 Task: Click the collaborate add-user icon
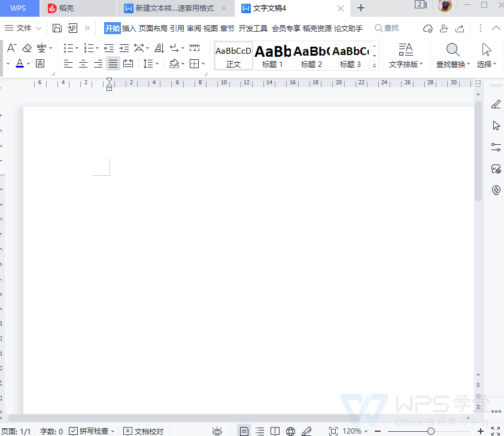[444, 29]
